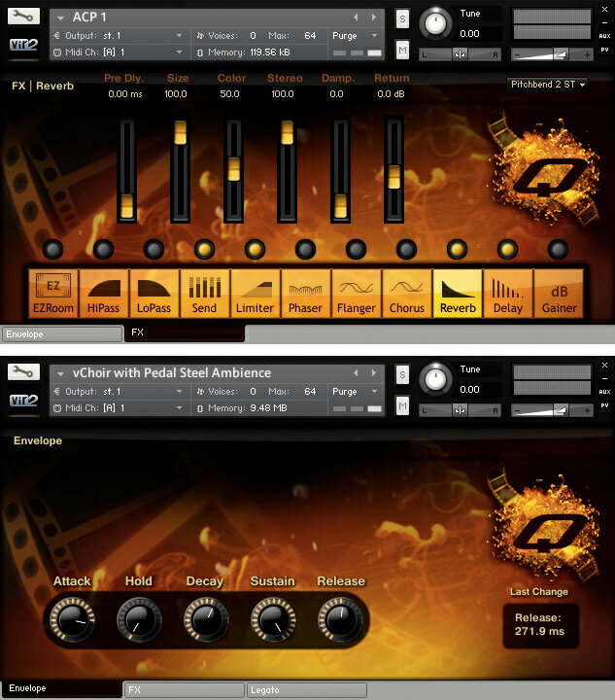Open the Gainer dB effect
This screenshot has width=615, height=700.
point(559,294)
